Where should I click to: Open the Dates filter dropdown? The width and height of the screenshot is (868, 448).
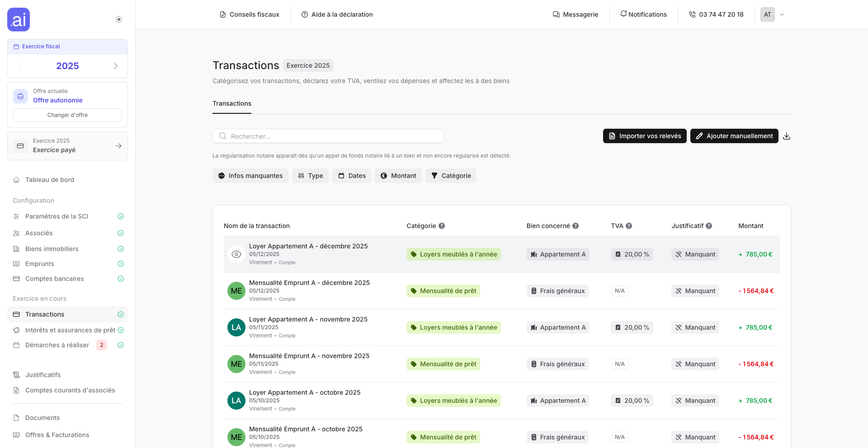coord(352,176)
